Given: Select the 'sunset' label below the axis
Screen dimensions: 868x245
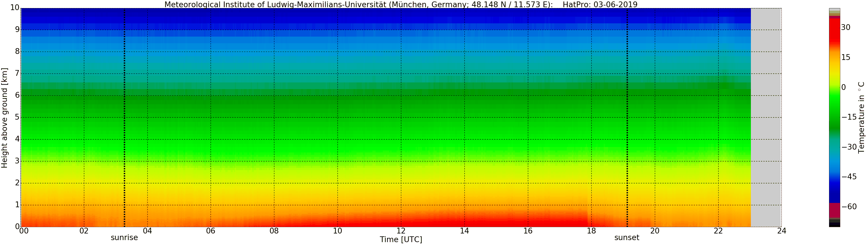Looking at the screenshot, I should (x=627, y=238).
